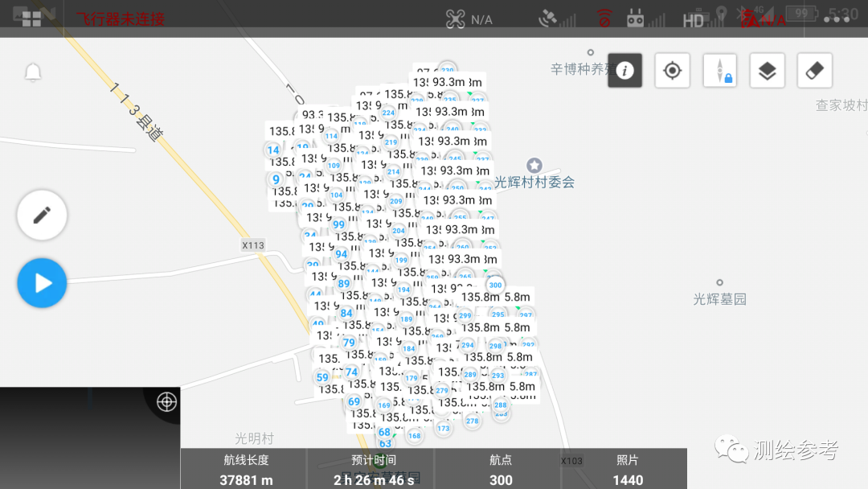The width and height of the screenshot is (868, 489).
Task: Tap the crosshair icon in camera preview
Action: click(166, 401)
